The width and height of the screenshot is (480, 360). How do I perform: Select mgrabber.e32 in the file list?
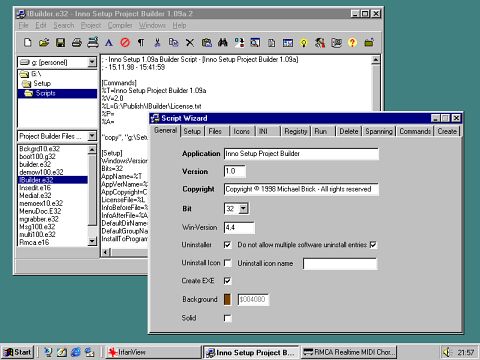point(39,219)
